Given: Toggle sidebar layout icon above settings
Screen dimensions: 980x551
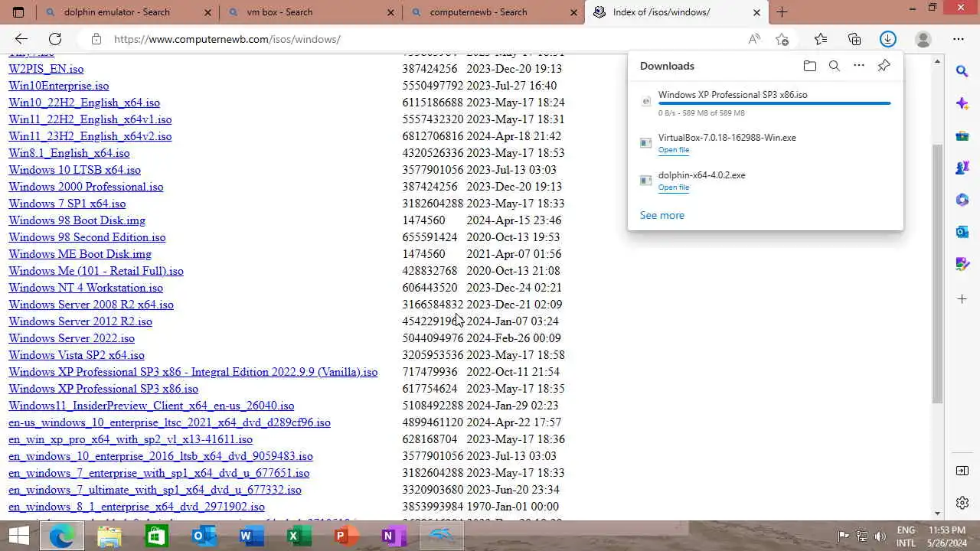Looking at the screenshot, I should coord(962,471).
